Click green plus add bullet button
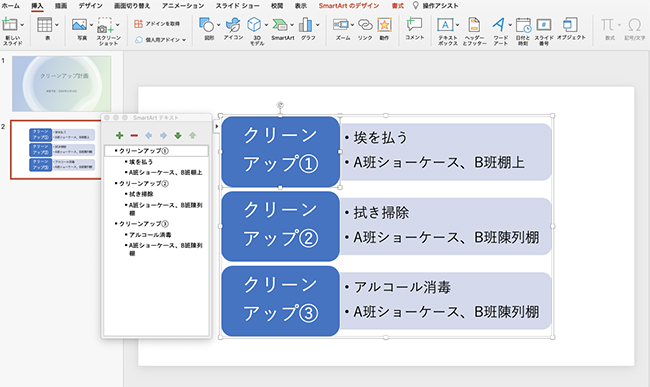The width and height of the screenshot is (650, 387). point(119,135)
